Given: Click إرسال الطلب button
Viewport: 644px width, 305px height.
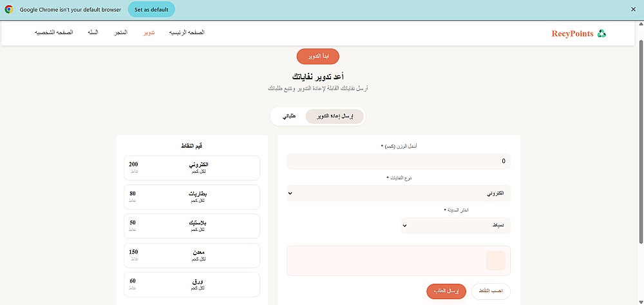Looking at the screenshot, I should tap(446, 291).
